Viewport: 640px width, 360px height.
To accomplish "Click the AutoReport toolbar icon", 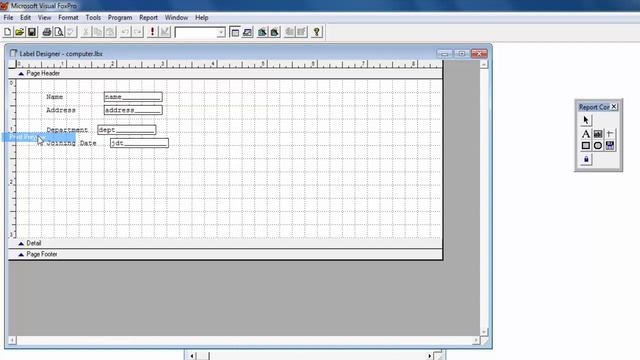I will pyautogui.click(x=302, y=32).
